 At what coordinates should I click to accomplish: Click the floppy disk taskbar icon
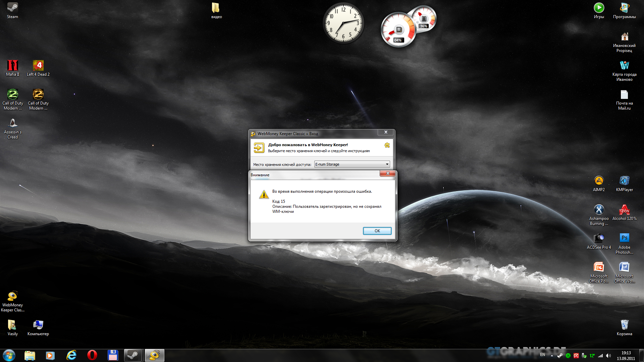pos(113,355)
